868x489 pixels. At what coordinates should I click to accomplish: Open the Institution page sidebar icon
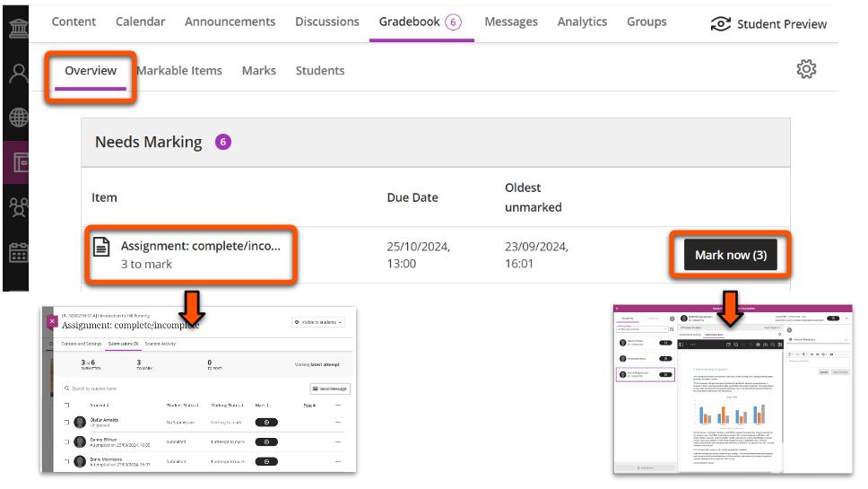[18, 27]
